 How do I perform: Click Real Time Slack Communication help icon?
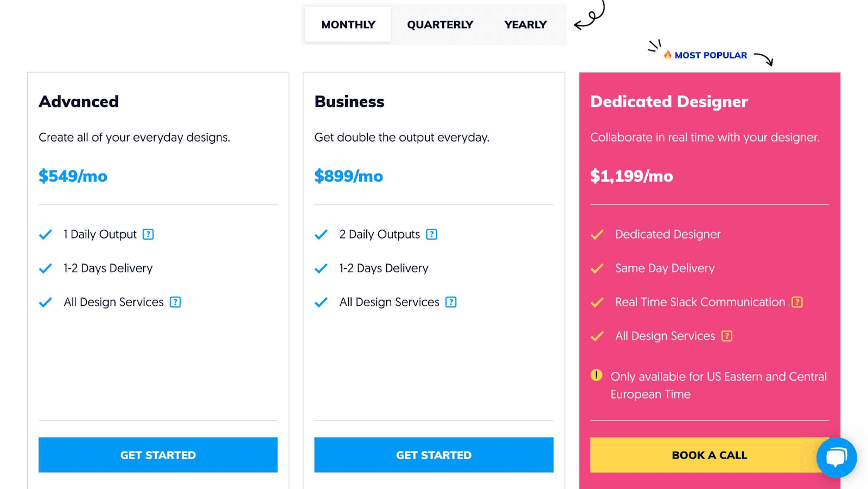click(797, 302)
